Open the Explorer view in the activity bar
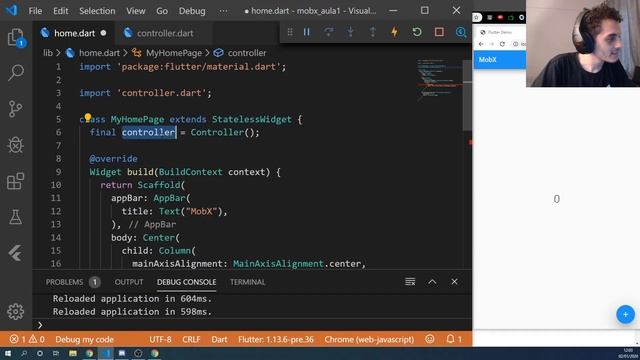This screenshot has width=640, height=360. coord(16,38)
